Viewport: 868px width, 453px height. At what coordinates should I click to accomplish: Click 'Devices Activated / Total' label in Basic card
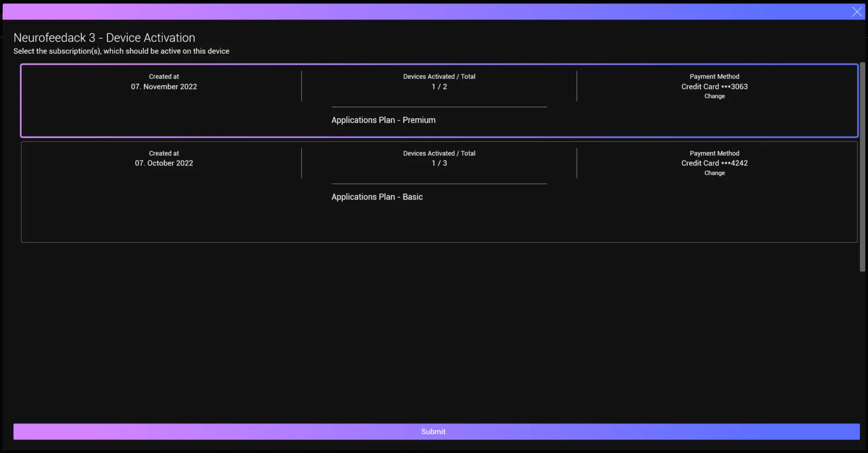[439, 154]
